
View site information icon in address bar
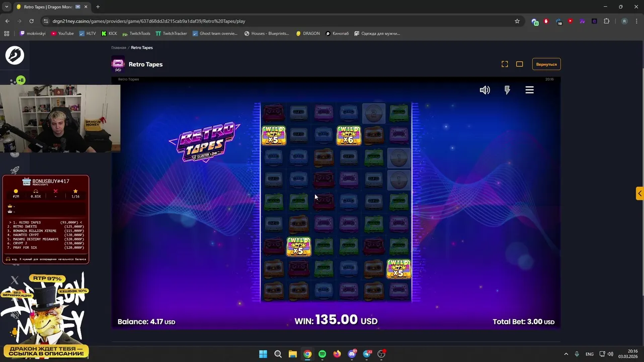tap(46, 21)
